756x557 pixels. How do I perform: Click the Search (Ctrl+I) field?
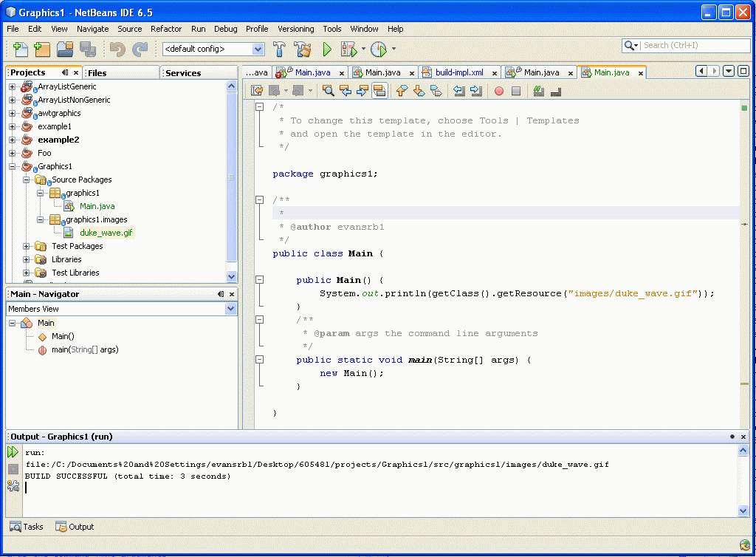(x=694, y=45)
